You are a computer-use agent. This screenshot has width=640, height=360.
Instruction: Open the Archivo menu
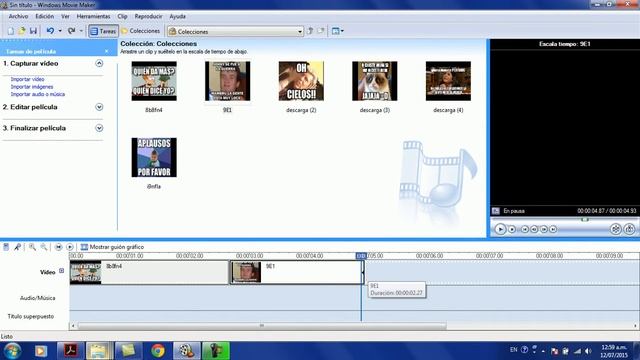pyautogui.click(x=18, y=16)
